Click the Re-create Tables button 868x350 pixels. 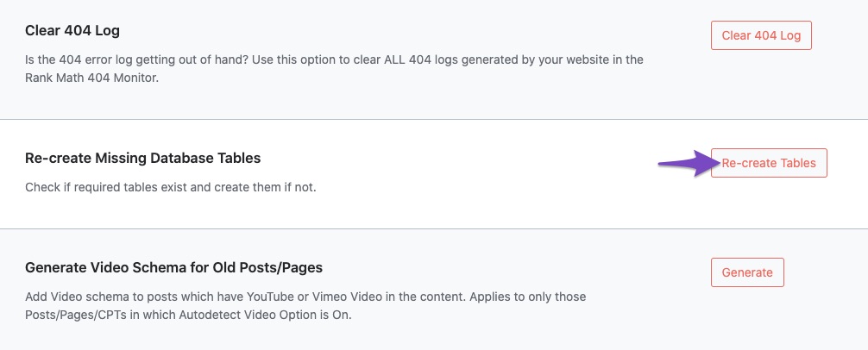coord(769,163)
